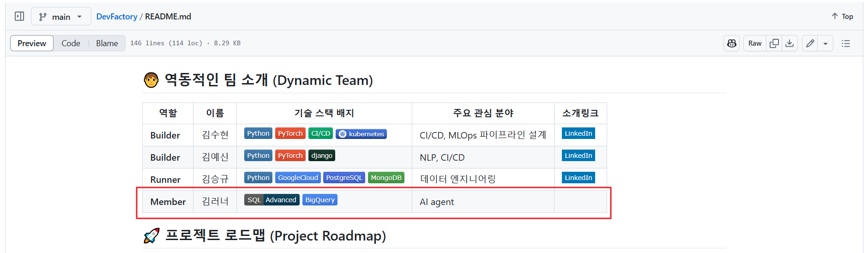Click the SQL Advanced badge
Viewport: 868px width, 253px height.
271,200
